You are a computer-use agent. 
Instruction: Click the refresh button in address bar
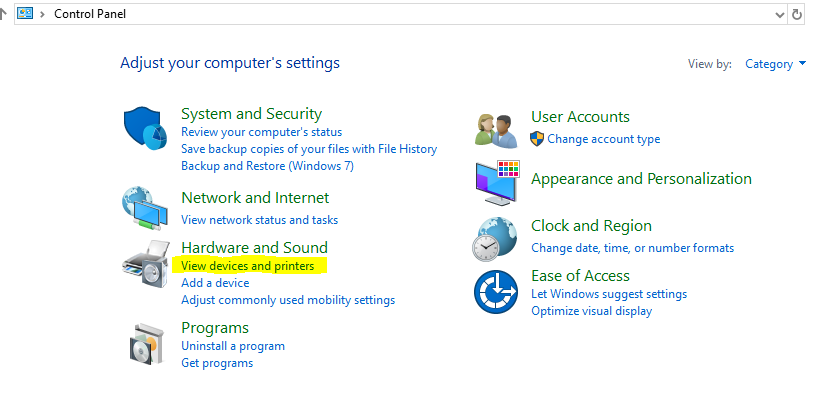click(x=797, y=15)
